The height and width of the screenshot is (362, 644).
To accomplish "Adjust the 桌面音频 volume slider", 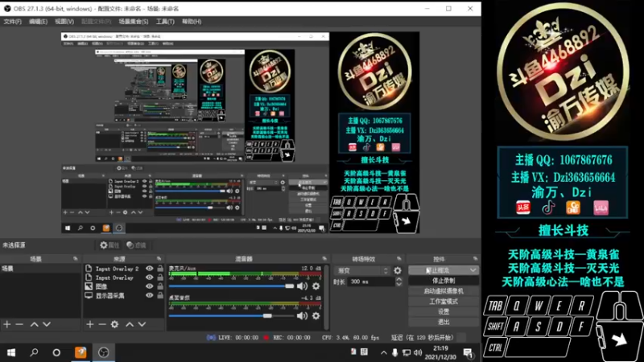I will tap(231, 315).
